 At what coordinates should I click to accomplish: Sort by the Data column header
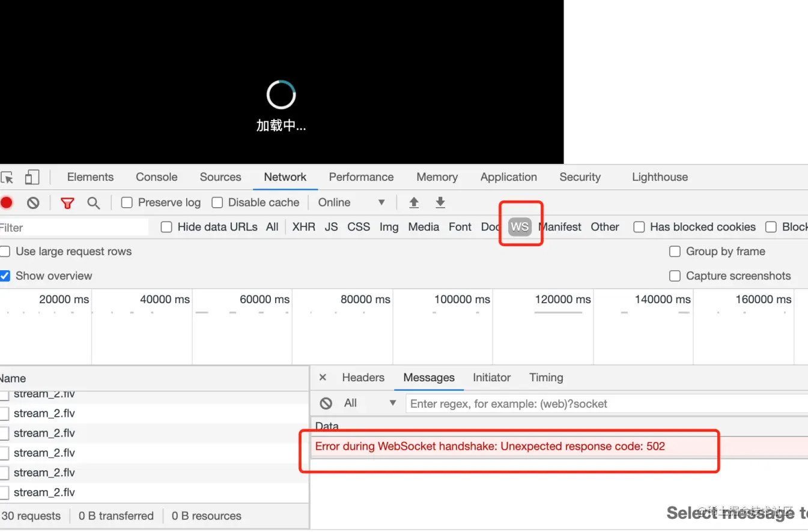[559, 426]
